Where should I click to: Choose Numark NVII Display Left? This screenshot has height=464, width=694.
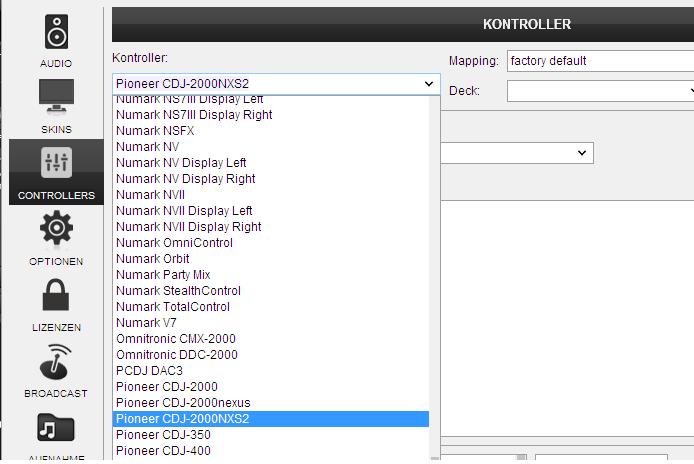pos(271,210)
